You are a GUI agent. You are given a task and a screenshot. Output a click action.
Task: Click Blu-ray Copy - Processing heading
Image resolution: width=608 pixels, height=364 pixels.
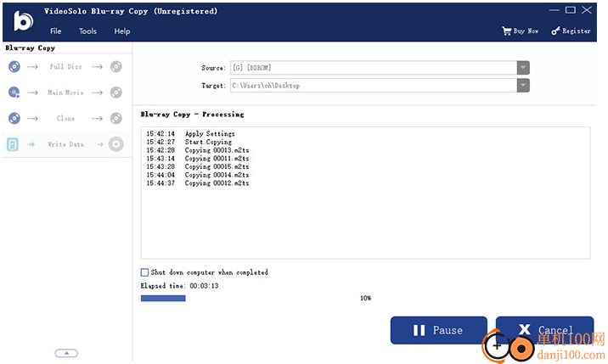[x=192, y=115]
